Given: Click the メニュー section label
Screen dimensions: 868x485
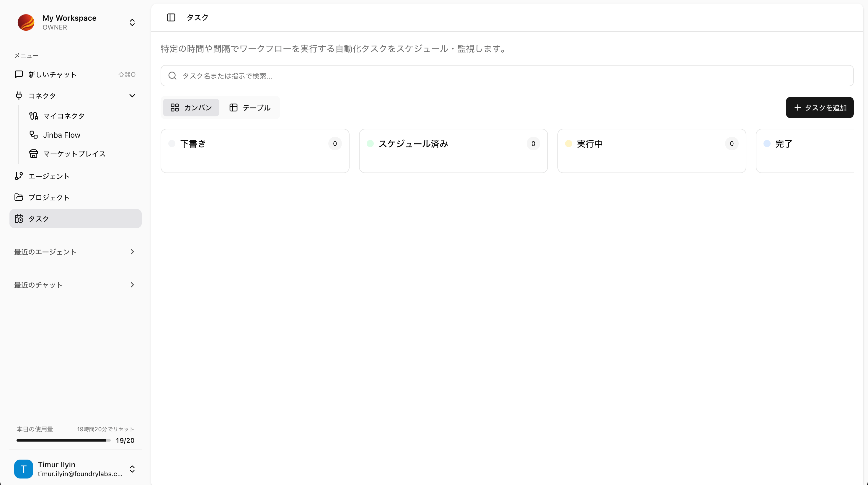Looking at the screenshot, I should pos(26,56).
